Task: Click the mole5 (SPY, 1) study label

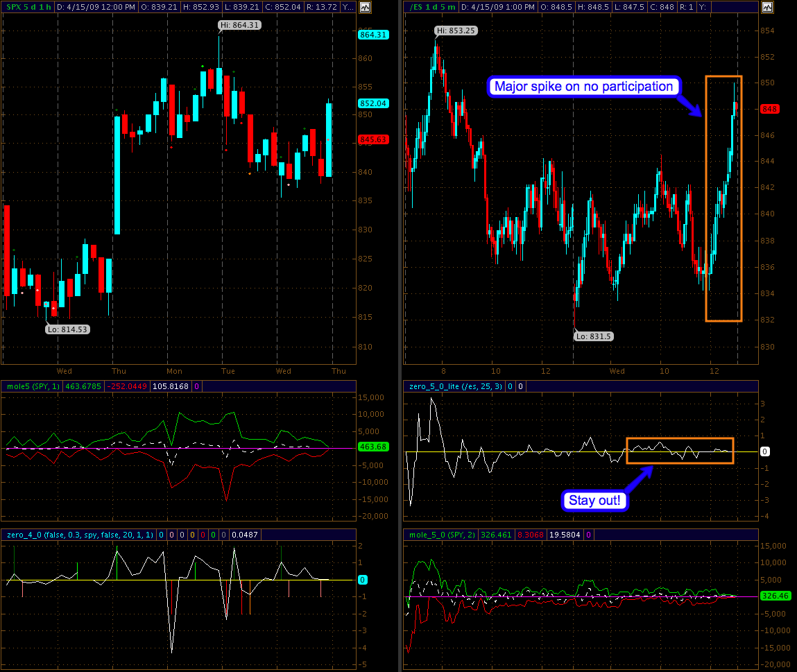Action: [x=31, y=386]
